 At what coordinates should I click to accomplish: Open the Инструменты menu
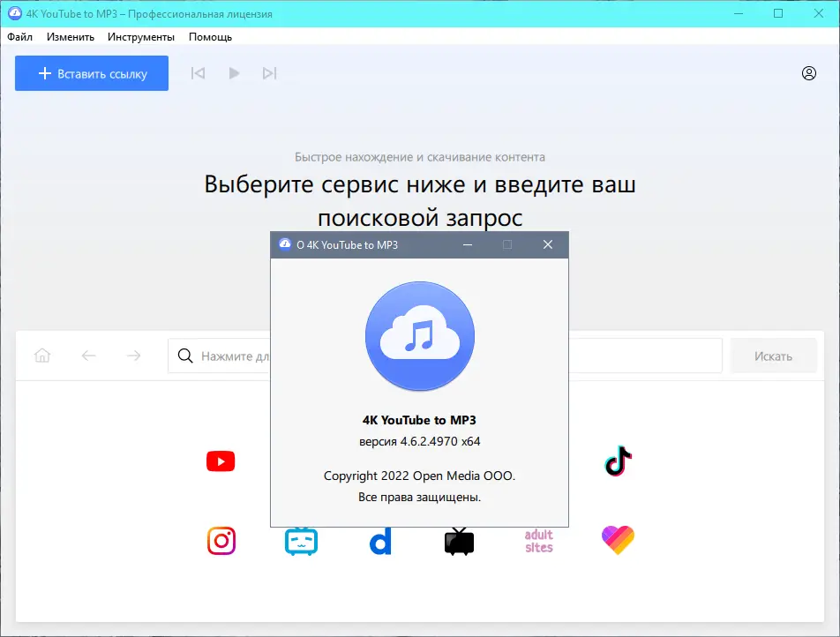(x=141, y=37)
